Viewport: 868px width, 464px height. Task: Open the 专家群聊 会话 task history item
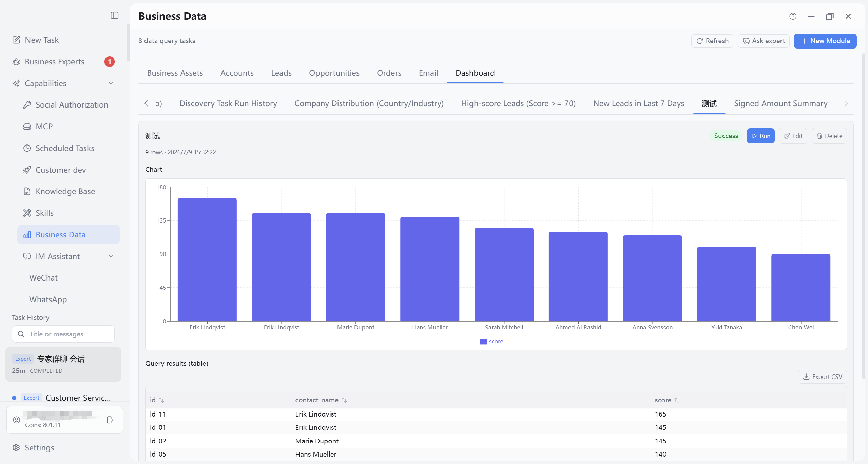[63, 364]
